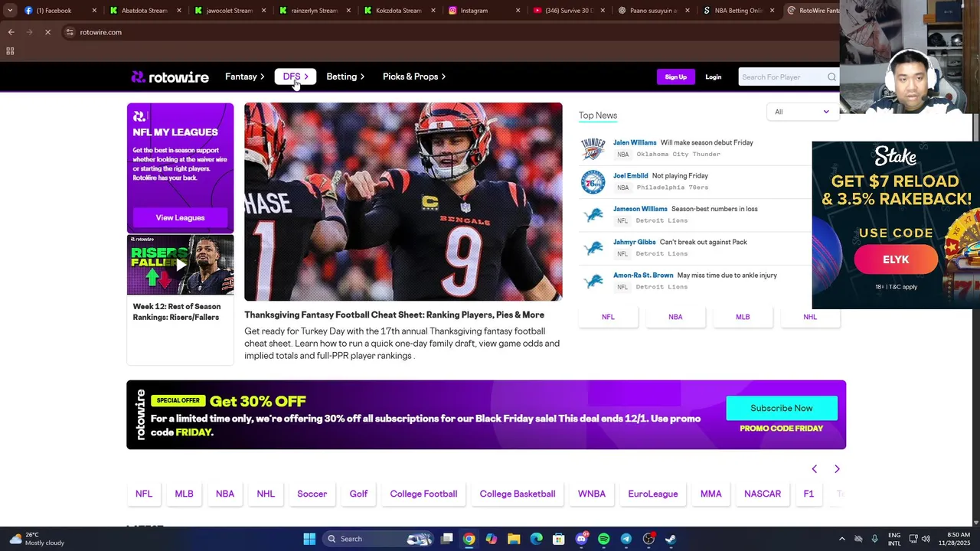Screen dimensions: 980x551
Task: Show previous sports categories with left arrow
Action: pos(814,469)
